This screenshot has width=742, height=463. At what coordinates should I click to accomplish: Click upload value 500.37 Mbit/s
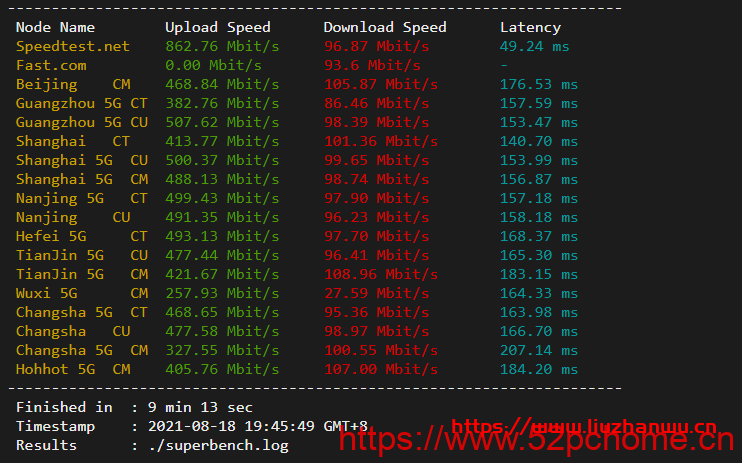click(222, 160)
